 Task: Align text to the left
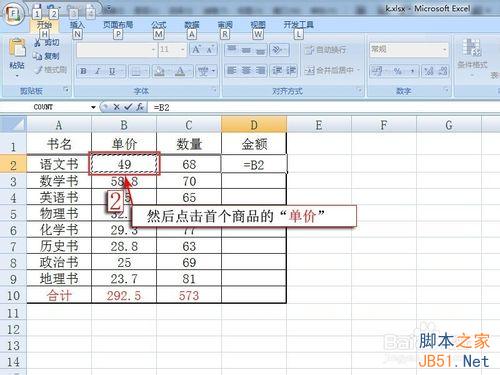[x=232, y=70]
